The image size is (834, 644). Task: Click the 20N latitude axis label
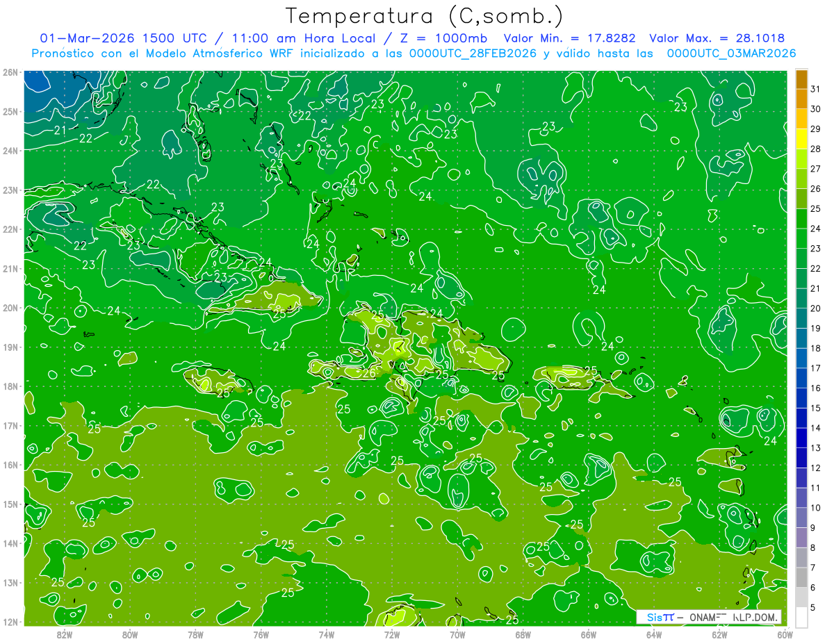pyautogui.click(x=10, y=308)
